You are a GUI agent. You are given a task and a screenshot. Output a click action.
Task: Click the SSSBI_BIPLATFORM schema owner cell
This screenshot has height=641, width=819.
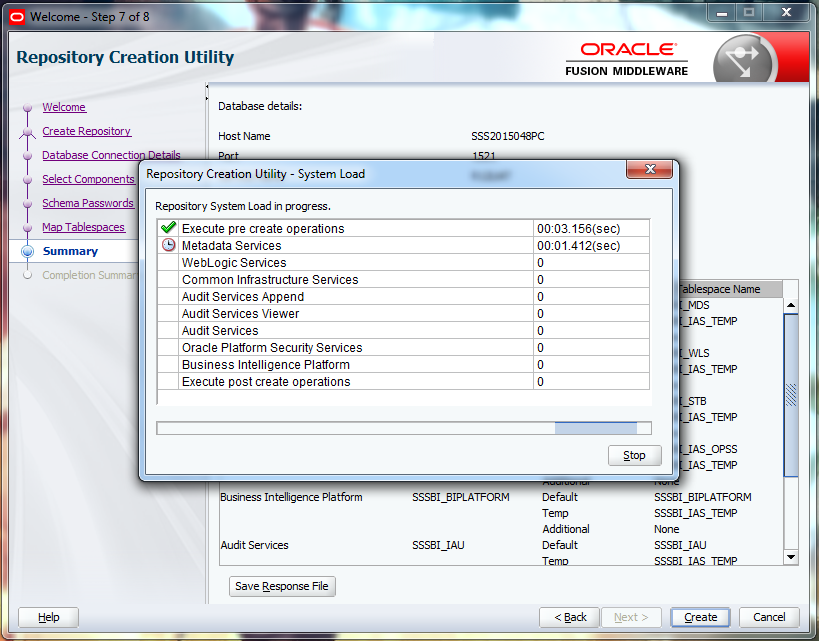click(x=460, y=497)
